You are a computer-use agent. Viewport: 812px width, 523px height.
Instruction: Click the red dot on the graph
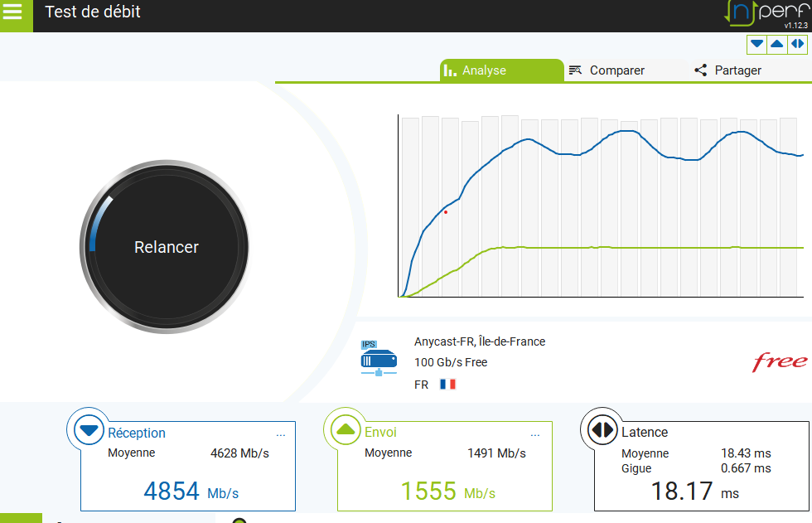[446, 212]
